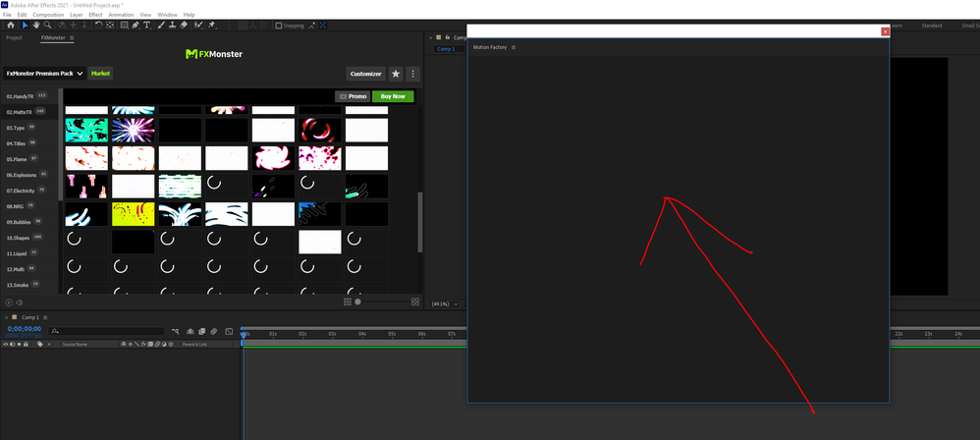
Task: Click the 0;00;00;00 timecode display
Action: coord(24,328)
